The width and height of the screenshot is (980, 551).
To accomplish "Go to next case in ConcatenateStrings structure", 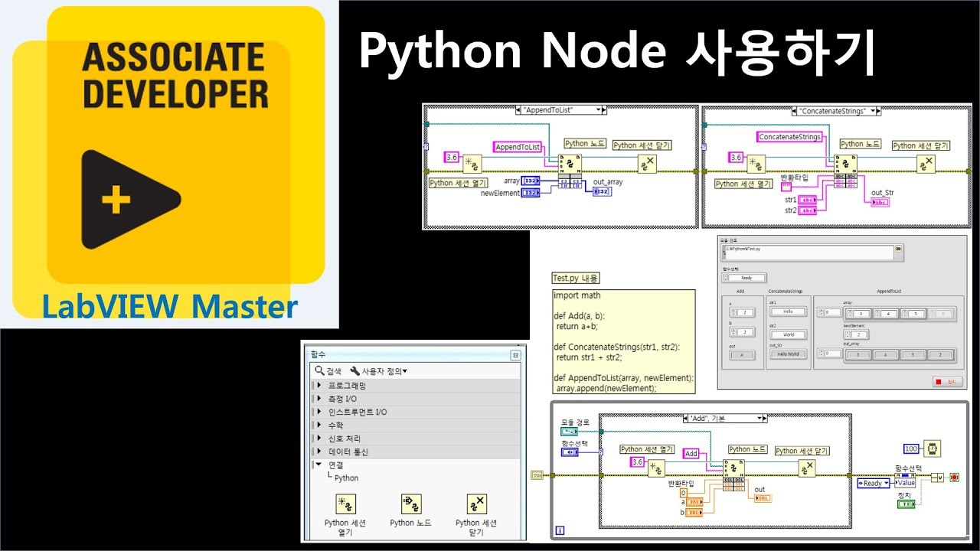I will point(877,110).
